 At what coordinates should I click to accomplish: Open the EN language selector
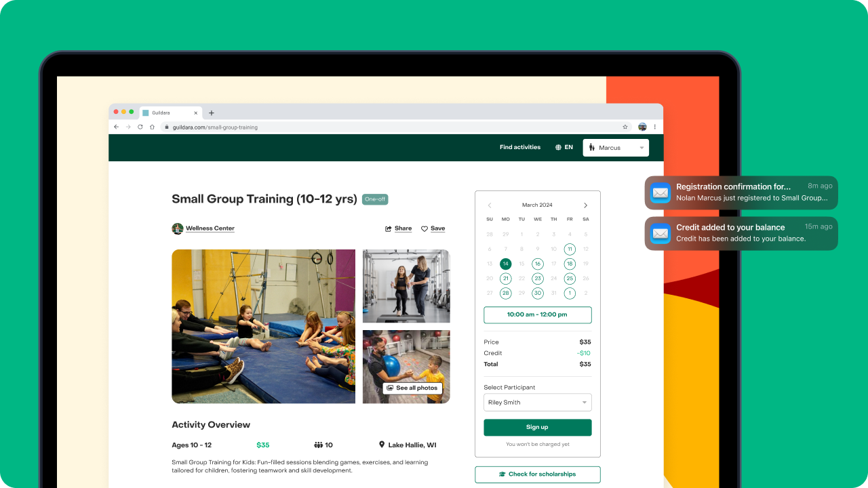[564, 147]
